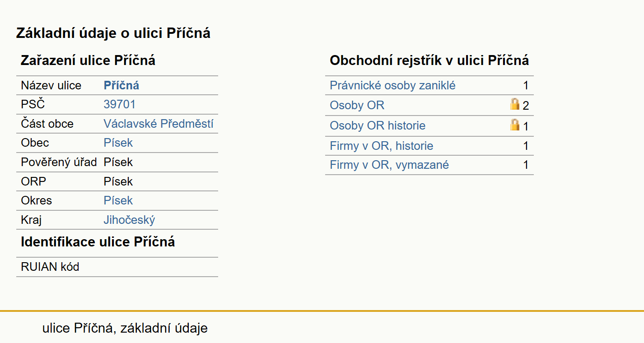Click the lock icon beside Osoby OR historie
644x343 pixels.
point(514,125)
